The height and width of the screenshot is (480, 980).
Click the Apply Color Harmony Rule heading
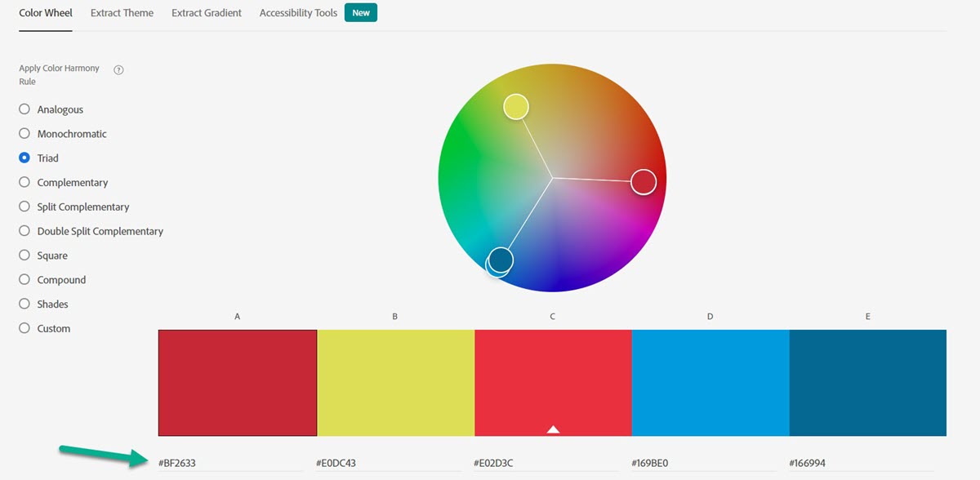[59, 75]
